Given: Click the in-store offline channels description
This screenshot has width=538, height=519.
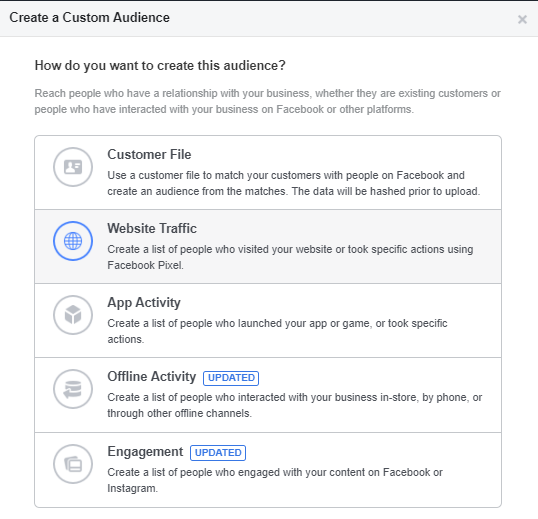Looking at the screenshot, I should point(295,405).
